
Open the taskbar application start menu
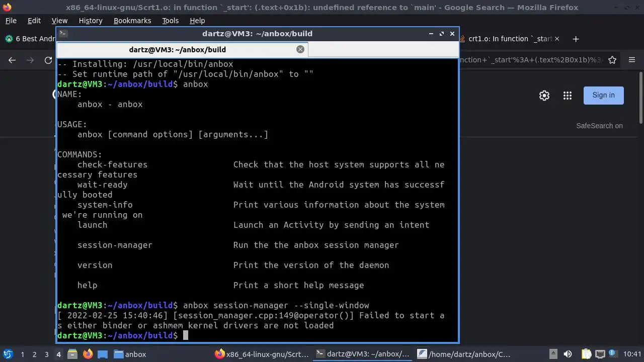tap(8, 354)
